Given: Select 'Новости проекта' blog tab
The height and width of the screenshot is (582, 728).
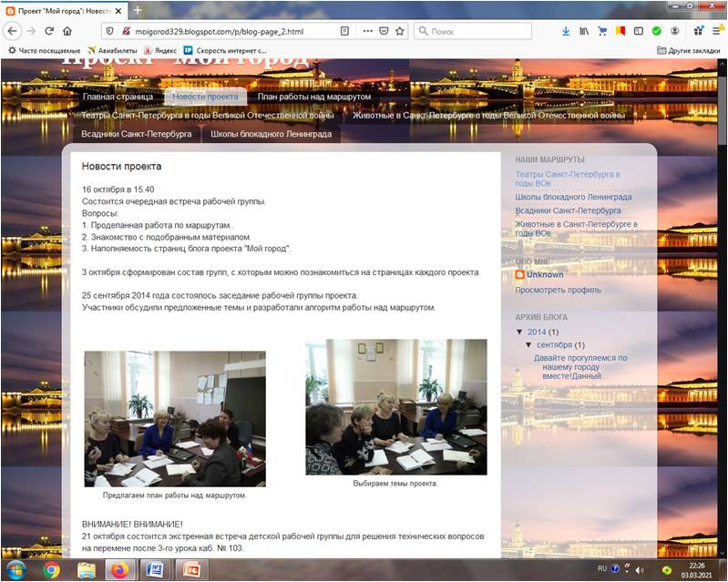Looking at the screenshot, I should coord(205,97).
